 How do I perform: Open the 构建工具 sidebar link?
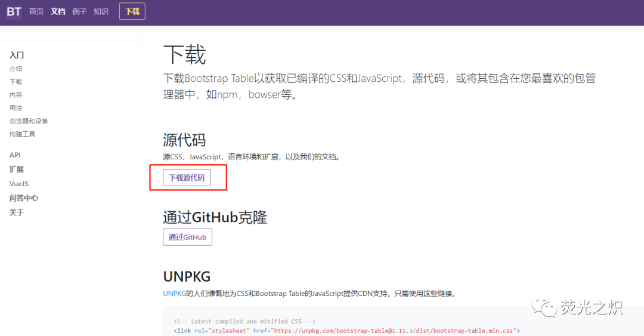(23, 134)
